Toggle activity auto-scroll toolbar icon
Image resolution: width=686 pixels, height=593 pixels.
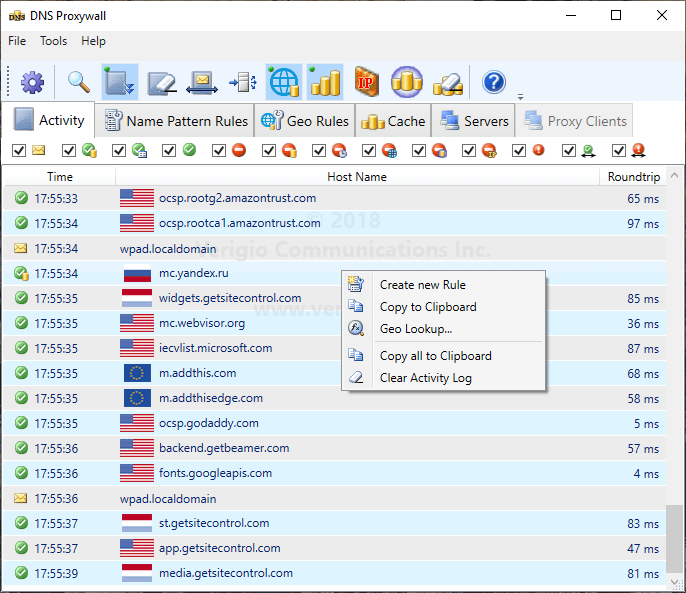coord(120,82)
